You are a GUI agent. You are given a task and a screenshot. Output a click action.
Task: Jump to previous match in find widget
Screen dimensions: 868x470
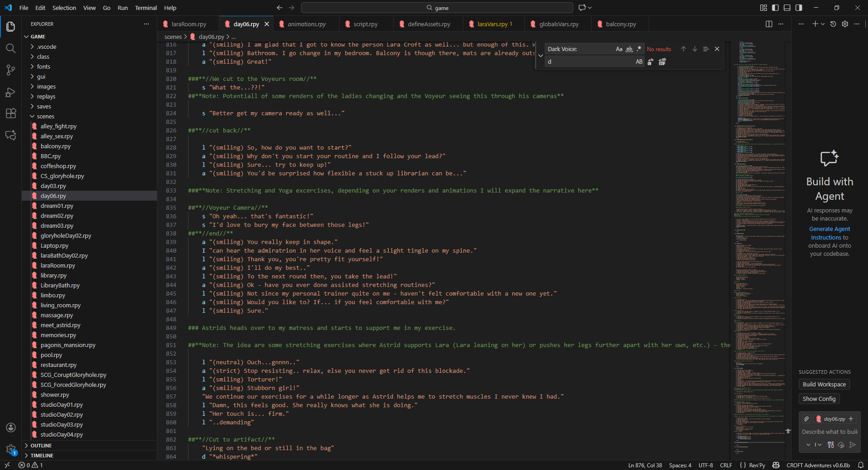(x=684, y=49)
